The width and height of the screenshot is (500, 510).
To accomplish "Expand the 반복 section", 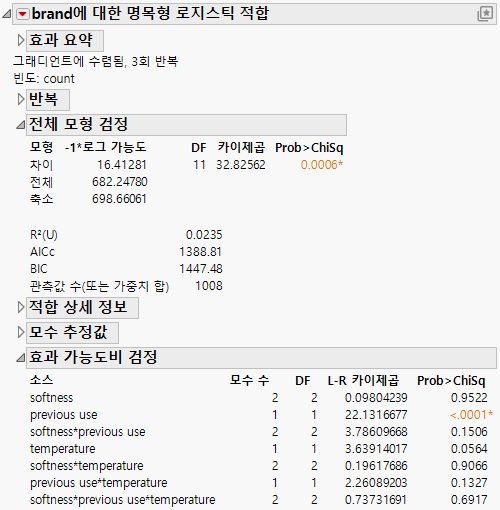I will pyautogui.click(x=21, y=99).
